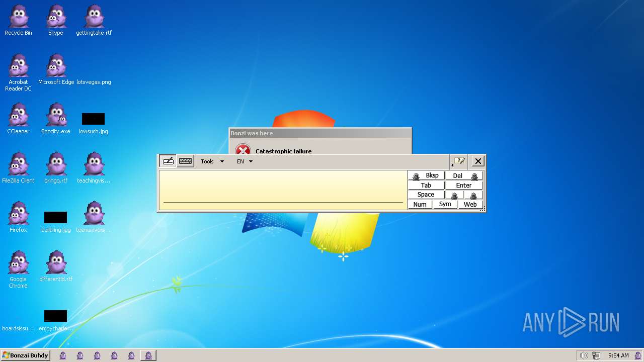
Task: Click the Enter key in Input Panel
Action: click(464, 185)
